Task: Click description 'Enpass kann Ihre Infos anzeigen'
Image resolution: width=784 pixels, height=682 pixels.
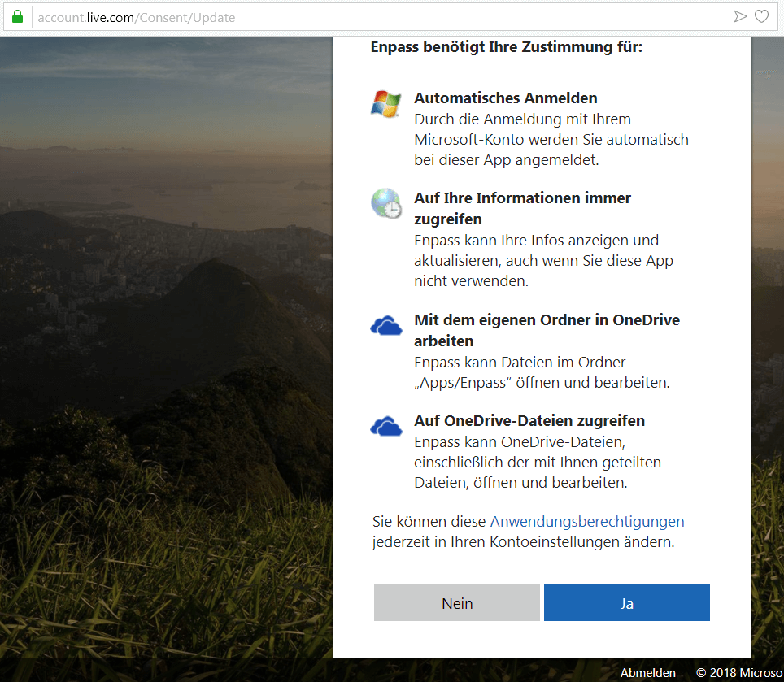Action: (x=543, y=261)
